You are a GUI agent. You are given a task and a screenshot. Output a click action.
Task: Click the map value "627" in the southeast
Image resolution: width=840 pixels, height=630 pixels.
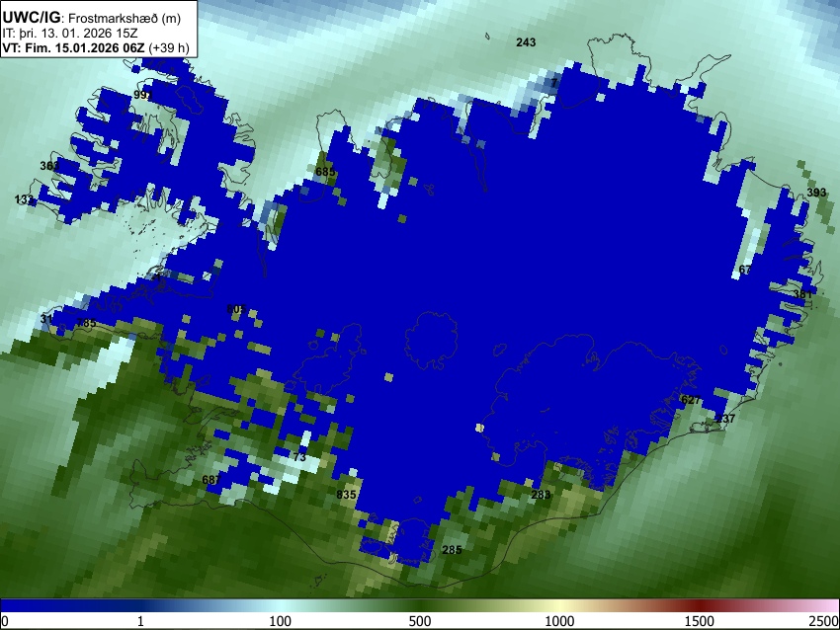[x=691, y=400]
